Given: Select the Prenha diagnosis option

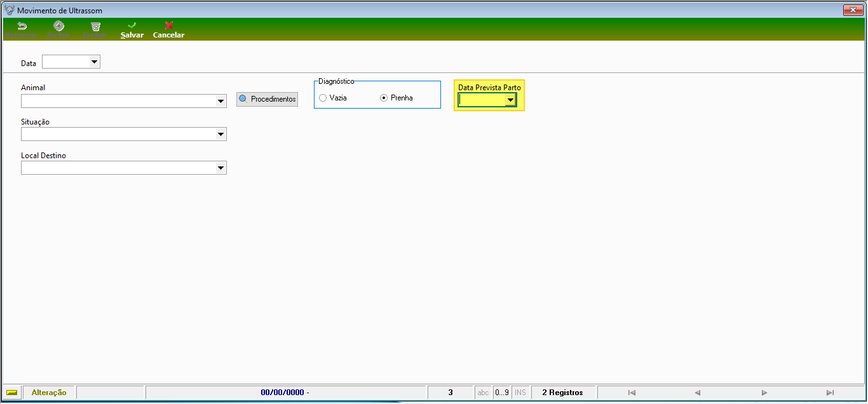Looking at the screenshot, I should (397, 98).
